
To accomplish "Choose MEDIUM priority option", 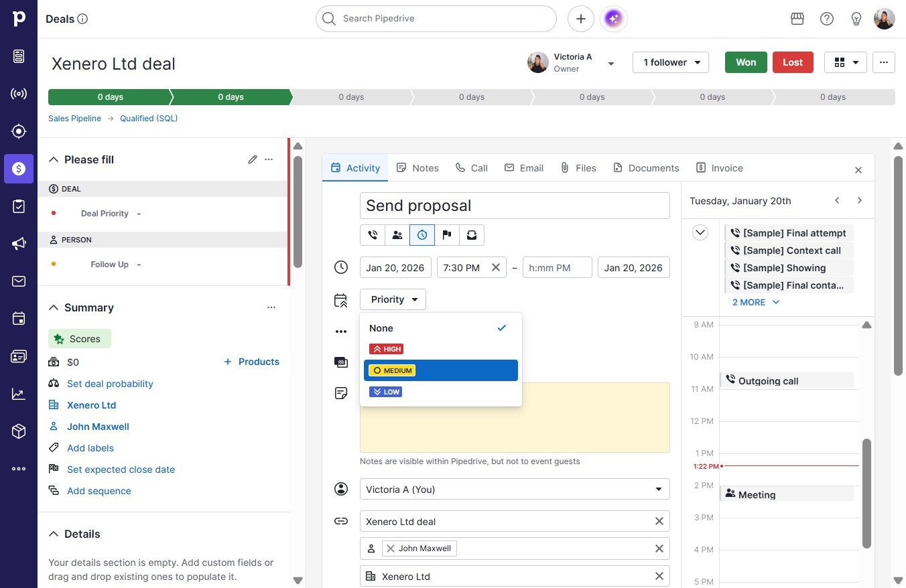I will click(441, 370).
